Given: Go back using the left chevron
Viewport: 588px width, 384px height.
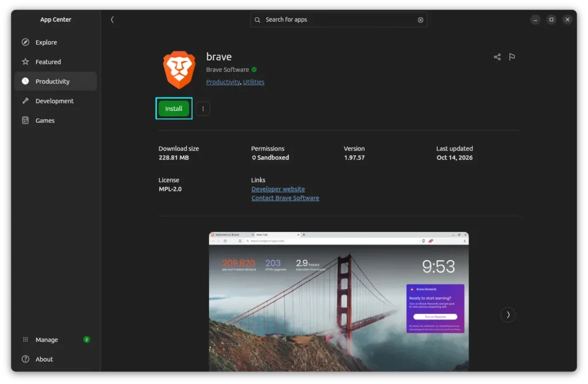Looking at the screenshot, I should 112,20.
